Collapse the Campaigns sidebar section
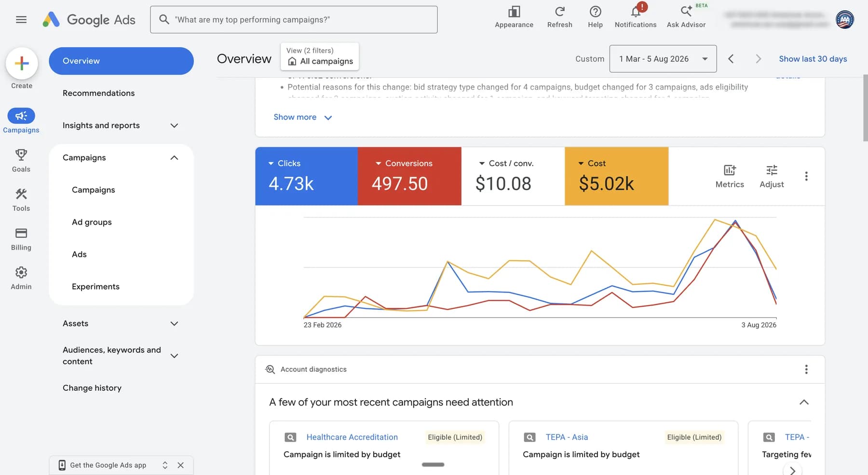Viewport: 868px width, 475px height. [x=175, y=158]
